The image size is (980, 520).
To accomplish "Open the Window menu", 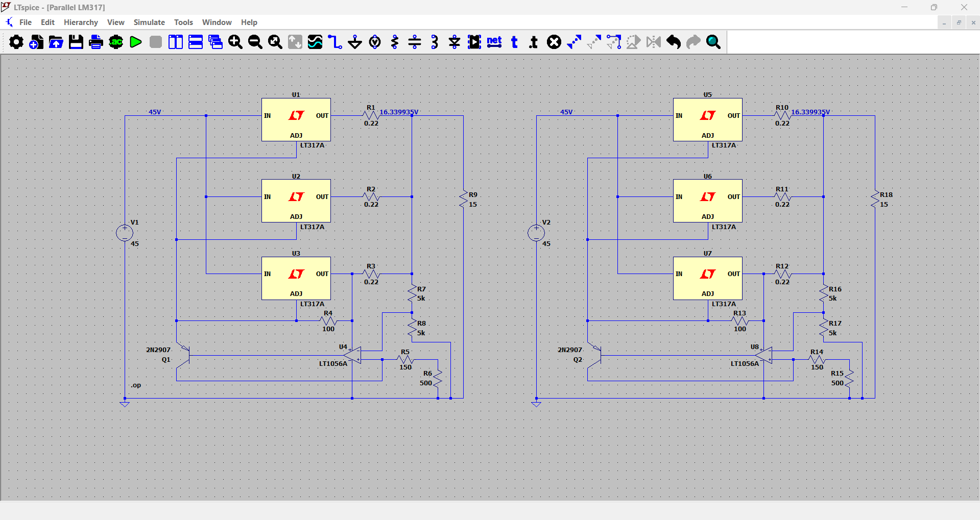I will tap(217, 22).
